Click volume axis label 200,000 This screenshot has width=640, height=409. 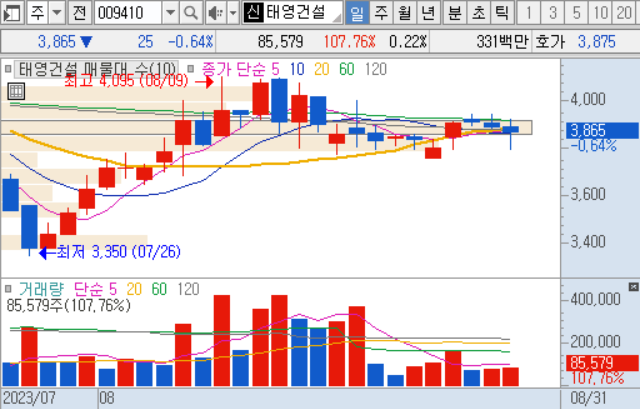coord(595,341)
